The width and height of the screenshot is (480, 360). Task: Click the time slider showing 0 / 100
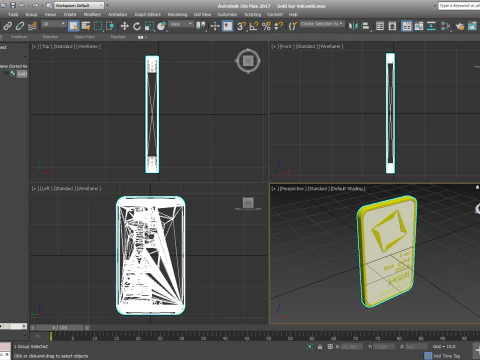click(60, 328)
